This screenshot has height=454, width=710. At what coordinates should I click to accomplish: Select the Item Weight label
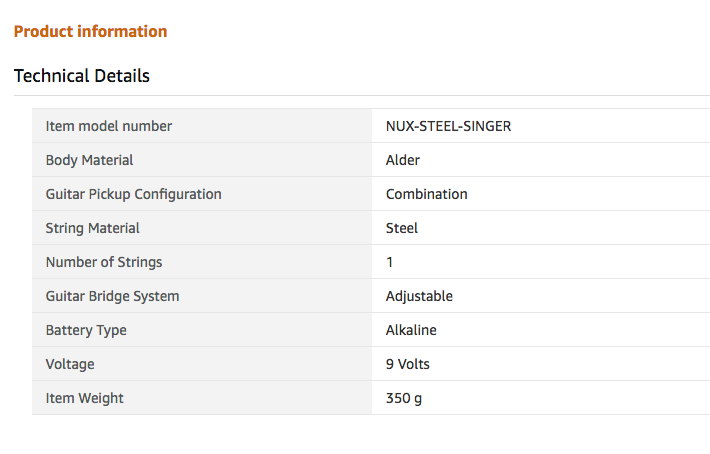tap(84, 398)
